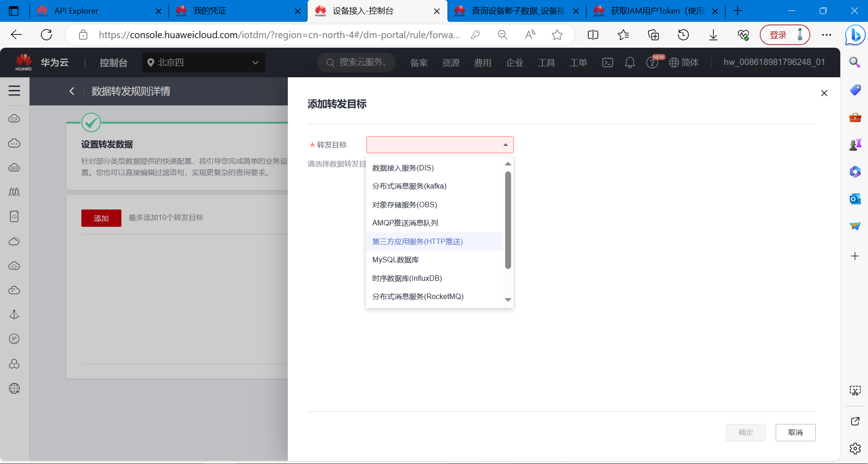
Task: Select MySQL数据库 from the list
Action: [435, 259]
